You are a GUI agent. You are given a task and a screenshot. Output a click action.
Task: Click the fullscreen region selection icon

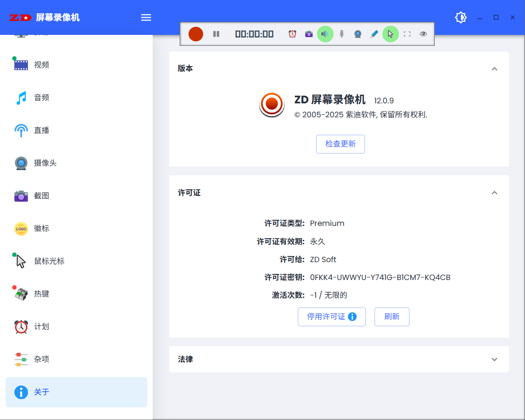tap(407, 34)
